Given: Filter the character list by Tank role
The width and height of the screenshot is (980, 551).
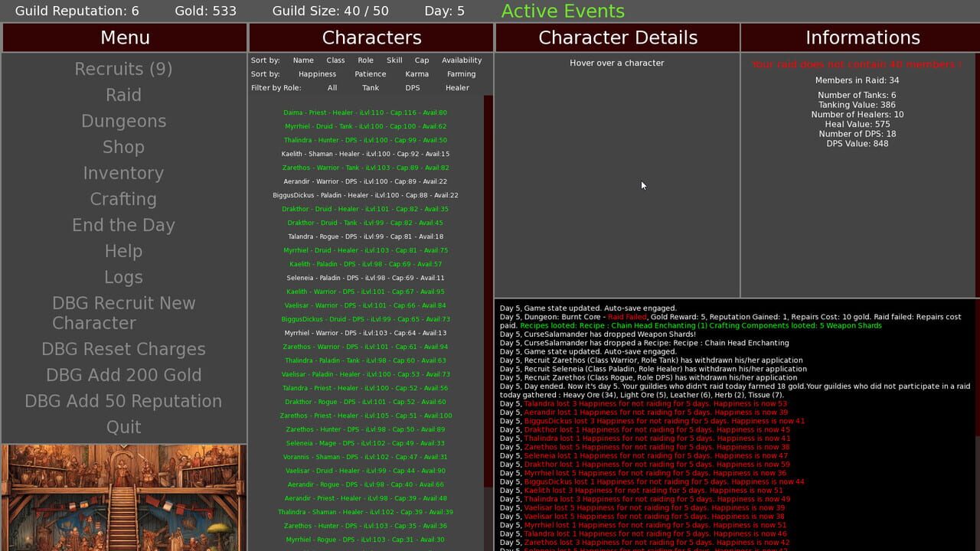Looking at the screenshot, I should coord(371,88).
